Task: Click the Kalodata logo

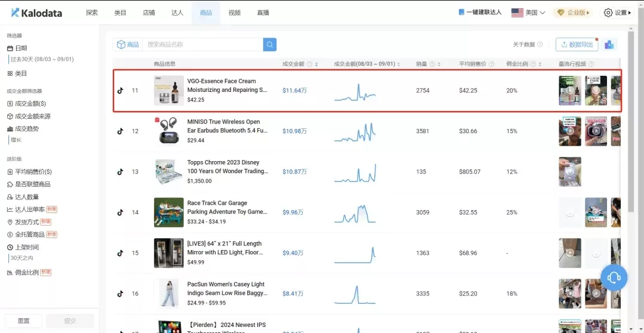Action: pyautogui.click(x=36, y=13)
